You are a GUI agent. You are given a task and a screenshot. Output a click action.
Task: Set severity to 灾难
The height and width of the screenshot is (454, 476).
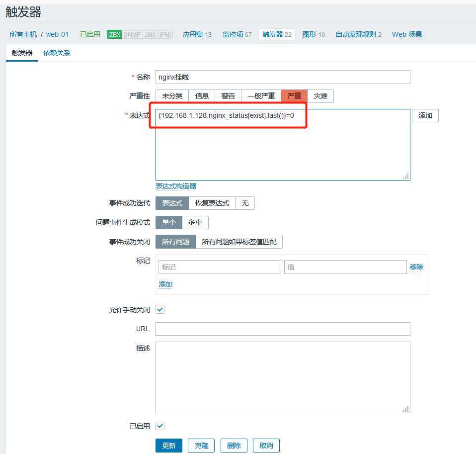(x=320, y=96)
